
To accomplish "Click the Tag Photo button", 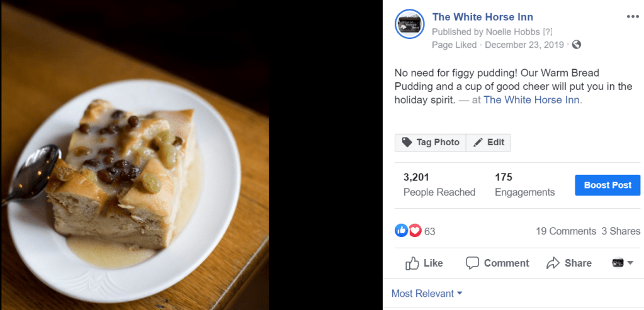I will point(431,142).
